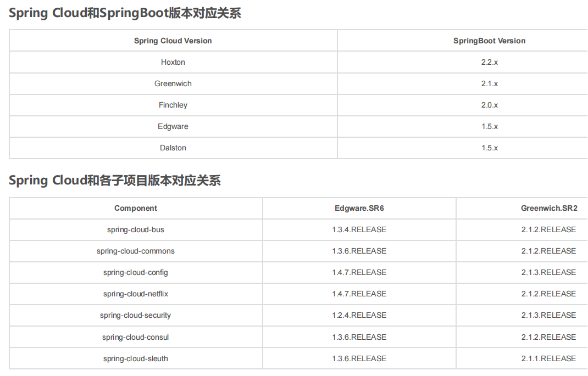
Task: Select '1.2.4.RELEASE' in spring-cloud-security row
Action: [359, 315]
